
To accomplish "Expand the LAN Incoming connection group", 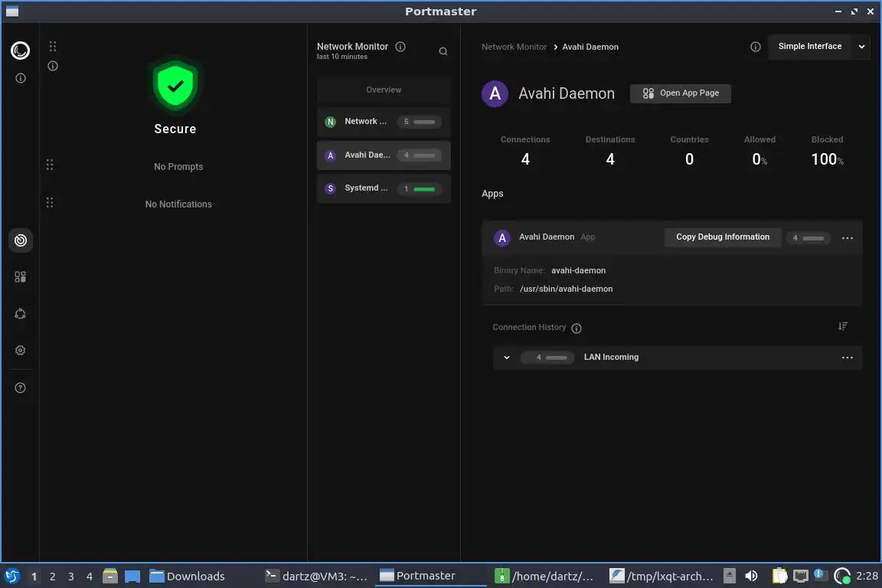I will (x=507, y=358).
